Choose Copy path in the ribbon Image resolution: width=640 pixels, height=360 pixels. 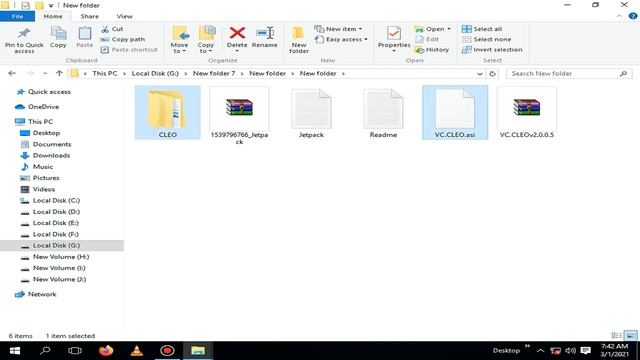click(123, 39)
